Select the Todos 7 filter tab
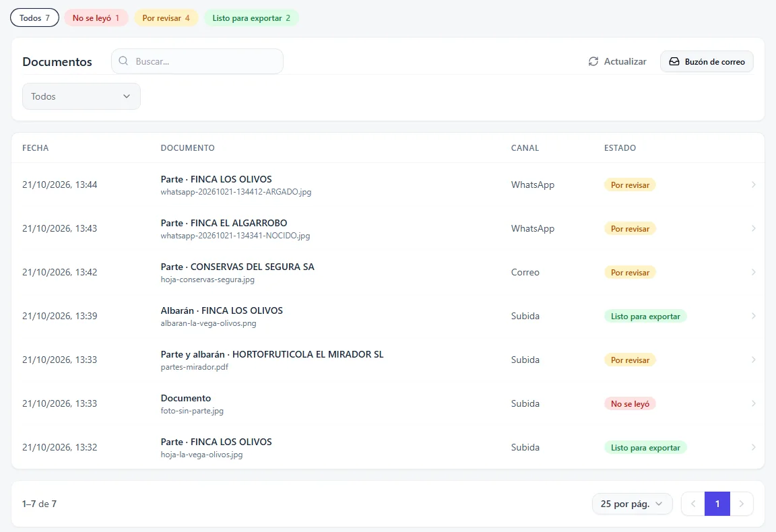Viewport: 776px width, 532px height. pos(34,18)
